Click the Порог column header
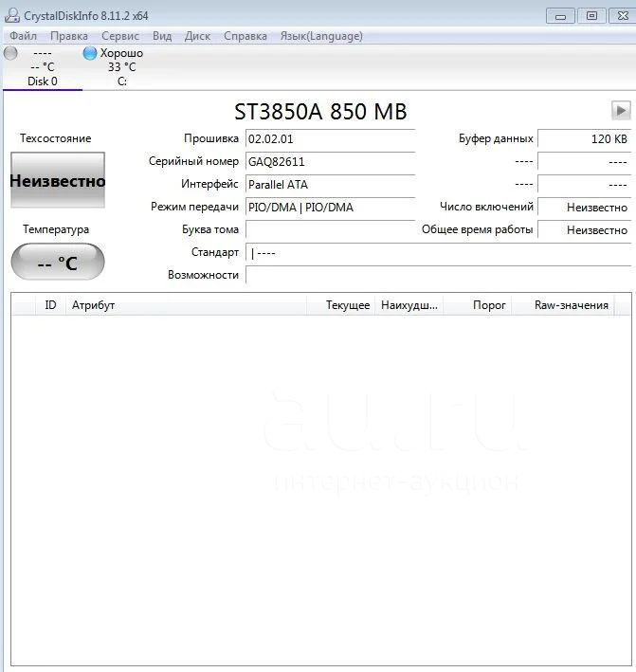636x672 pixels. coord(478,305)
